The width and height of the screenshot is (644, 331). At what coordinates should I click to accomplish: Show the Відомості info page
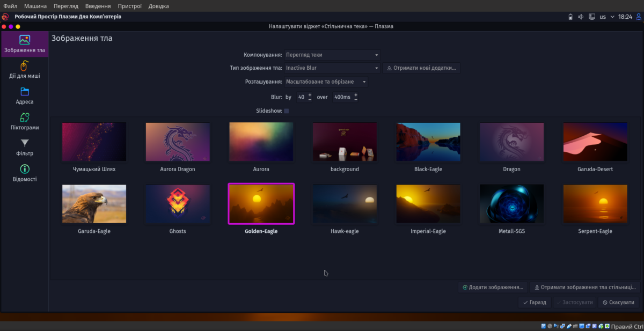(x=25, y=173)
